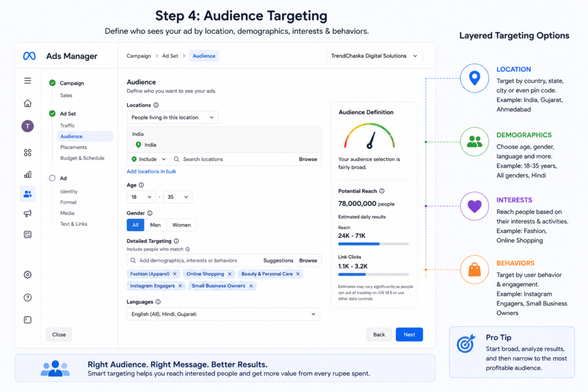Click the Link Clicks progress bar
This screenshot has width=588, height=392.
[373, 275]
